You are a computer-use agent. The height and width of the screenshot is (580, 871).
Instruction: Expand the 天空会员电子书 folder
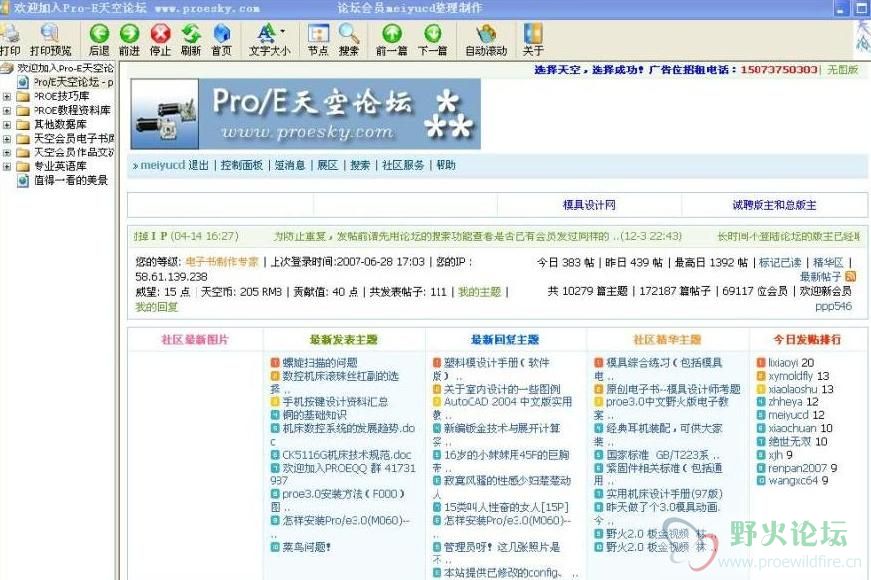coord(7,138)
